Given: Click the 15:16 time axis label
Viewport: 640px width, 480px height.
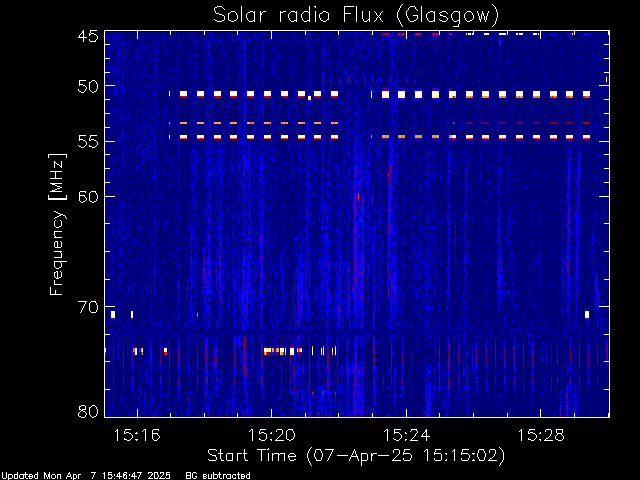Looking at the screenshot, I should point(137,435).
